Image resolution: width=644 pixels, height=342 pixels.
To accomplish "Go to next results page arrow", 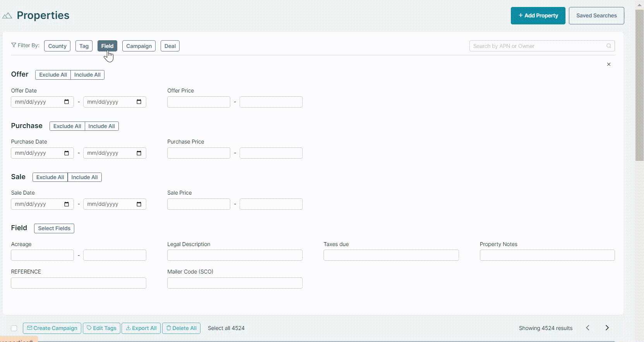I will pyautogui.click(x=607, y=328).
